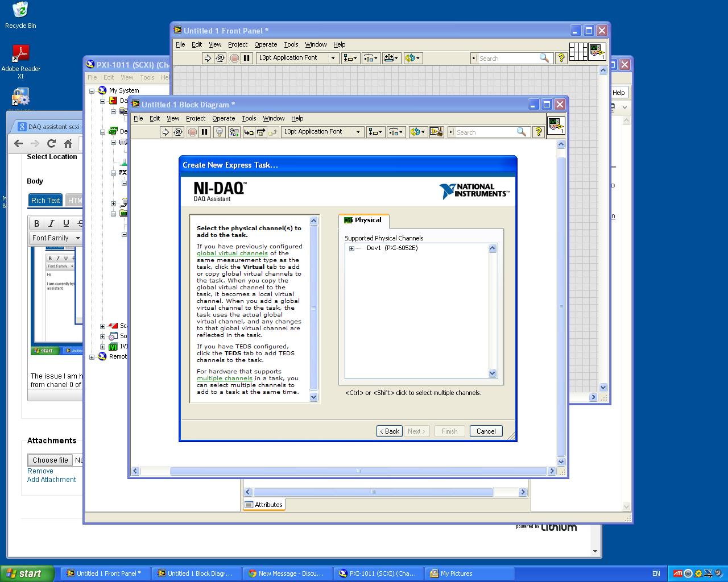This screenshot has width=728, height=582.
Task: Toggle Retain Wire Values in Block Diagram
Action: point(234,132)
